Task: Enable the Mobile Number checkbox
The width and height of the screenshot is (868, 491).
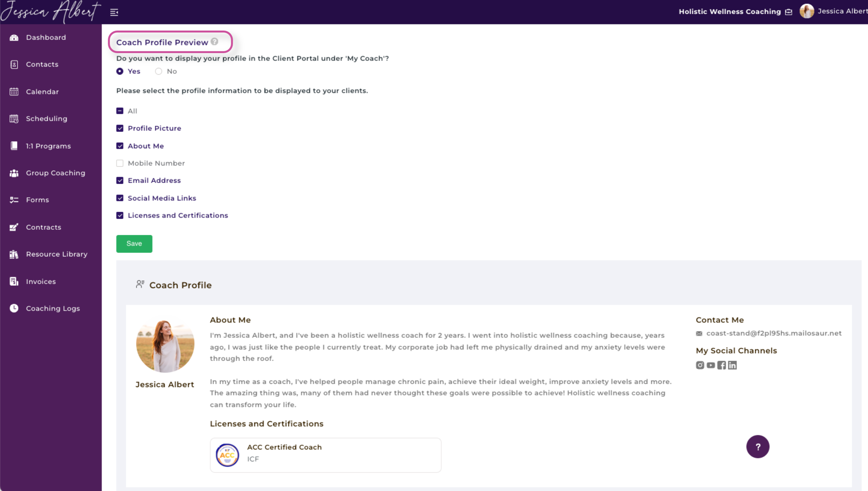Action: click(x=120, y=163)
